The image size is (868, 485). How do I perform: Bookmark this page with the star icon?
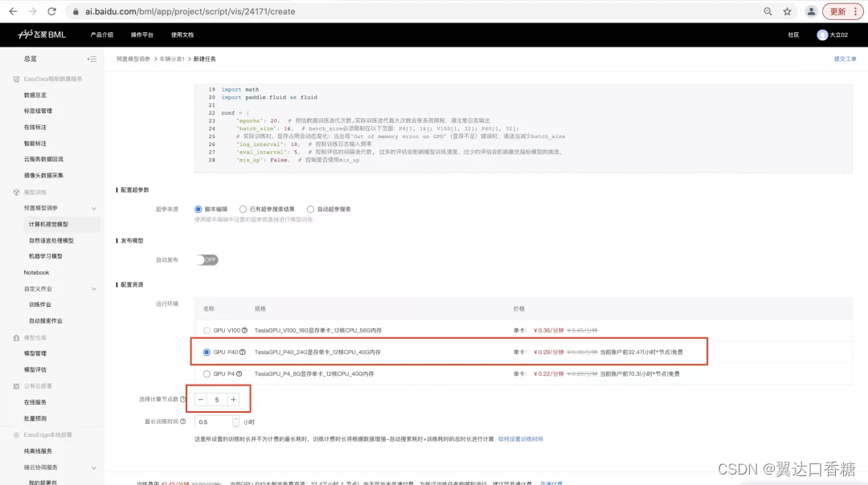pos(787,11)
